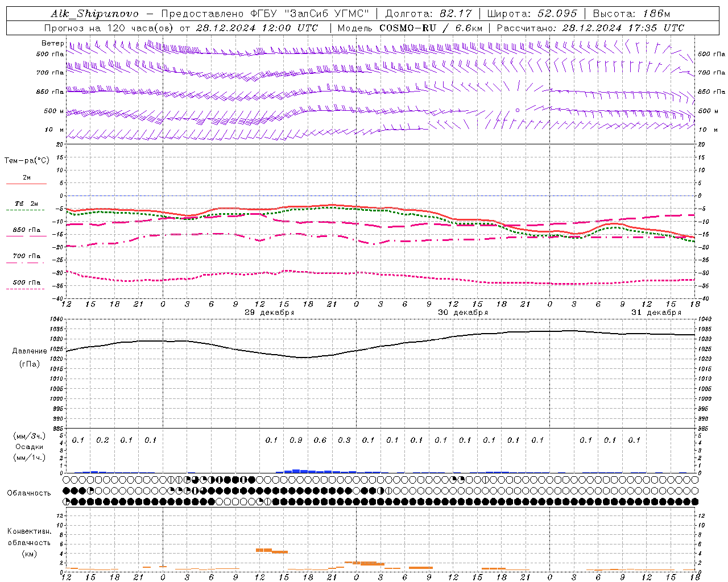Click the '29 декабря' date label
Viewport: 728px width, 582px height.
click(270, 313)
